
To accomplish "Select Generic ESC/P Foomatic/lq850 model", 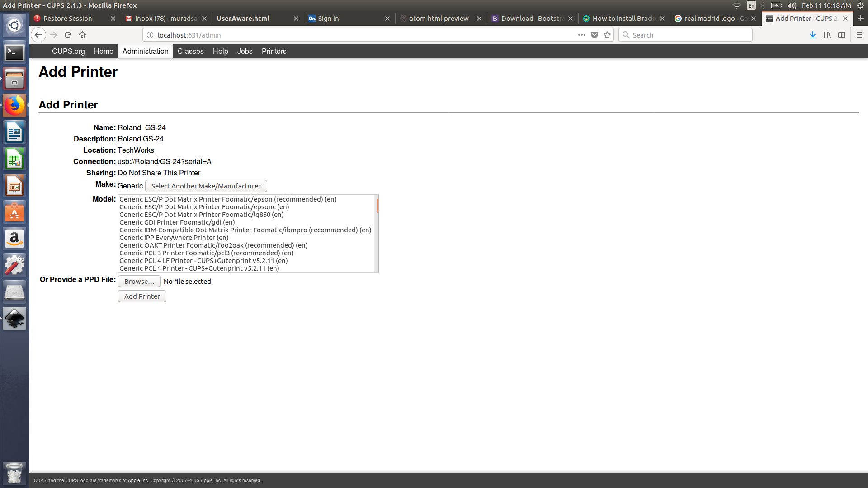I will (x=247, y=215).
